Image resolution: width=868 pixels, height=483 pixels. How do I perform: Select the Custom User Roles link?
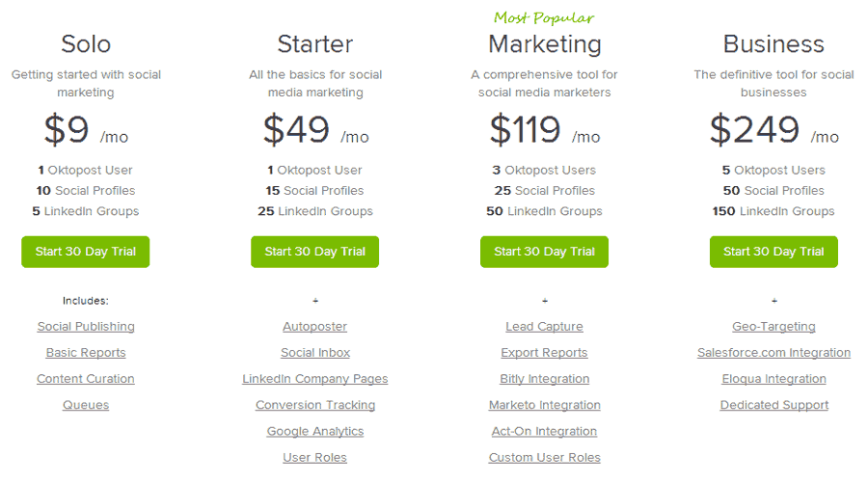click(545, 457)
